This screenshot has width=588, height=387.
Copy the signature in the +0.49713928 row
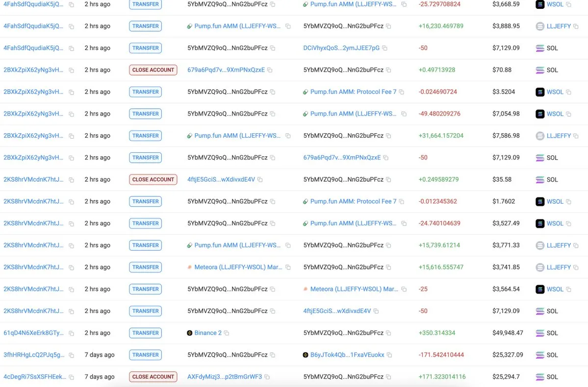pyautogui.click(x=71, y=70)
